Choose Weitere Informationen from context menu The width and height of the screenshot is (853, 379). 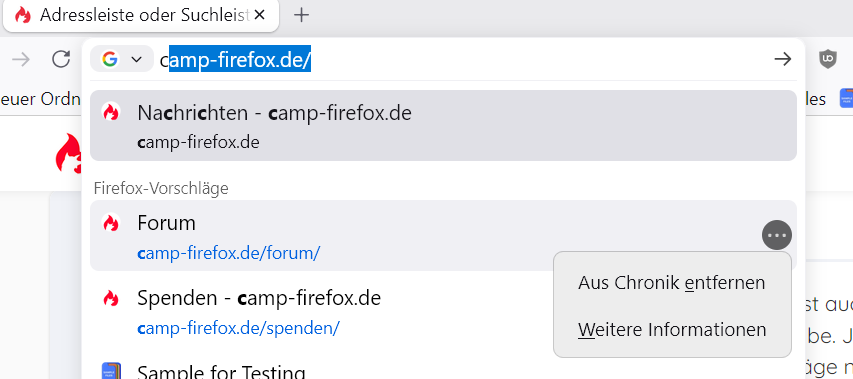[x=672, y=330]
